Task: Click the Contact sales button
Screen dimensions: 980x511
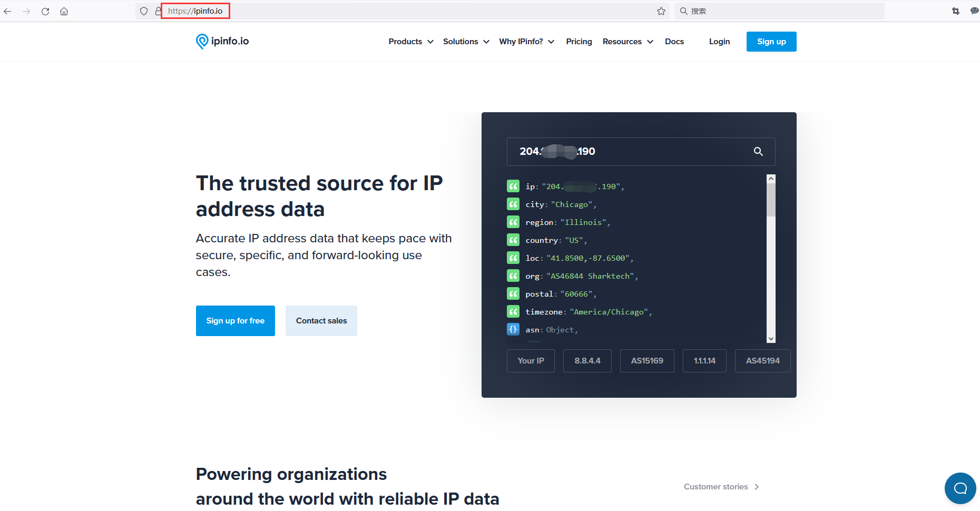Action: pos(321,321)
